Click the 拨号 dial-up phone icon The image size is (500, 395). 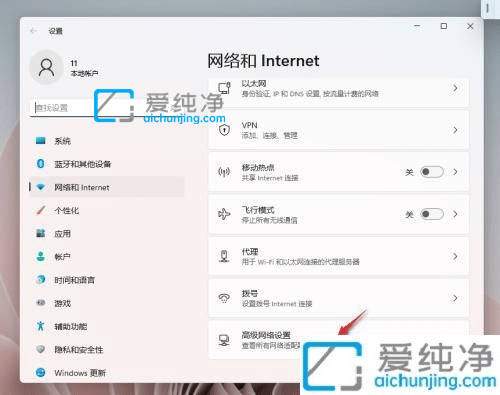tap(224, 298)
